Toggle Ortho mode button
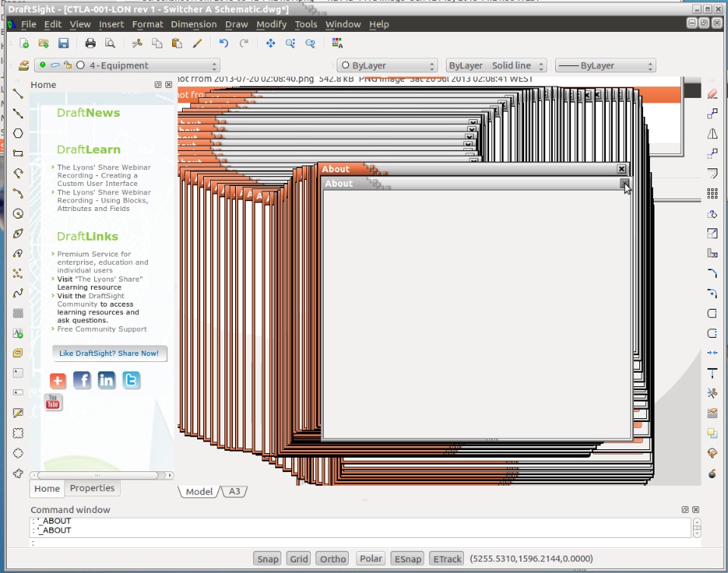Image resolution: width=728 pixels, height=573 pixels. 333,559
